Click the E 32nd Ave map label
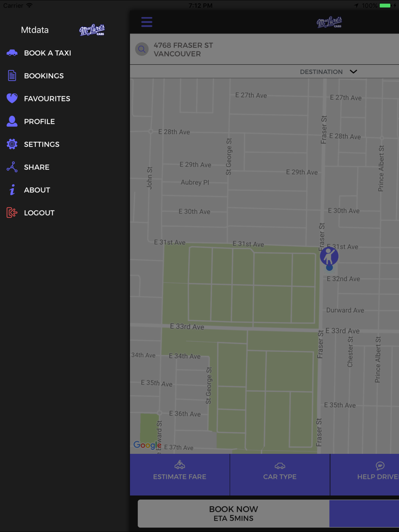The width and height of the screenshot is (399, 532). (343, 279)
